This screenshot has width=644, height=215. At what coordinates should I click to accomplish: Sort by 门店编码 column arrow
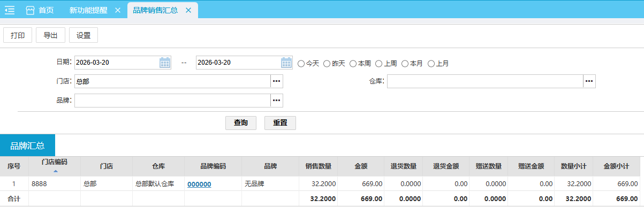pos(55,171)
